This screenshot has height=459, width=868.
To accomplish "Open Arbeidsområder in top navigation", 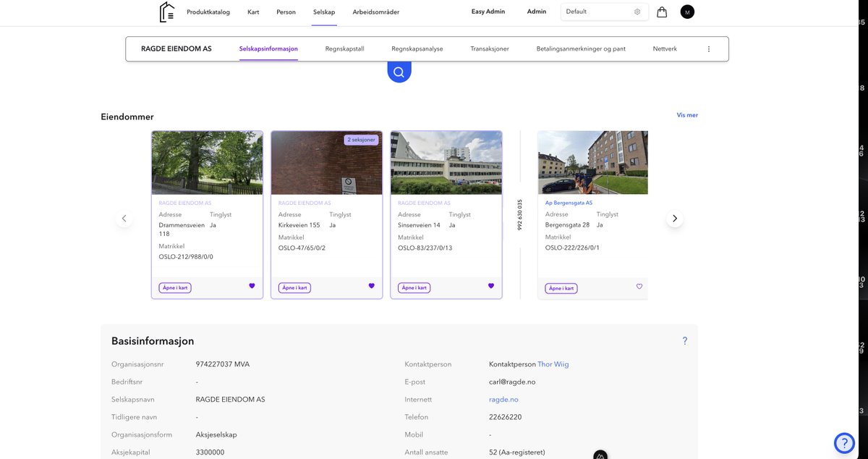I will point(376,12).
